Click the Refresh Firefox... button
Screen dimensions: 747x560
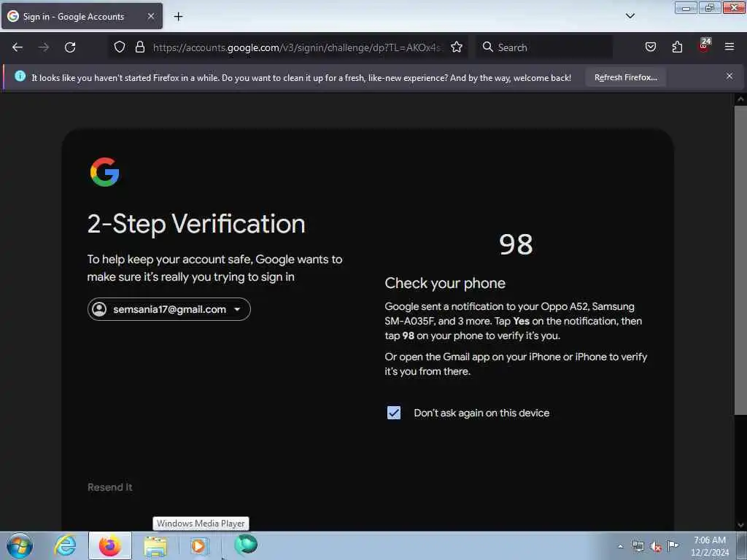[x=625, y=77]
